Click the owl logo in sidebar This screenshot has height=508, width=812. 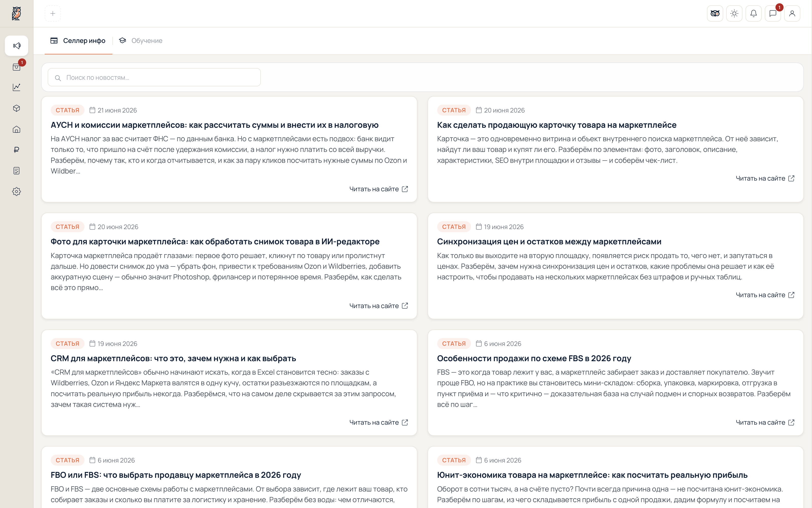[x=16, y=13]
